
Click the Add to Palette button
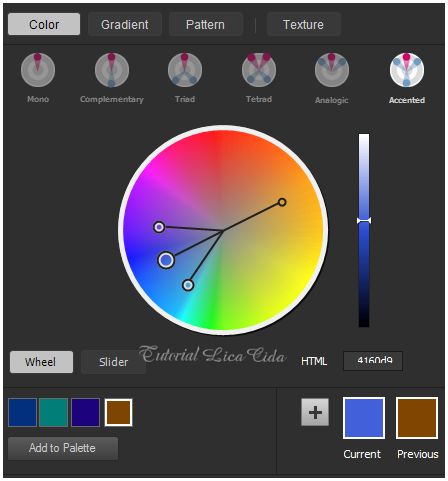click(x=63, y=448)
